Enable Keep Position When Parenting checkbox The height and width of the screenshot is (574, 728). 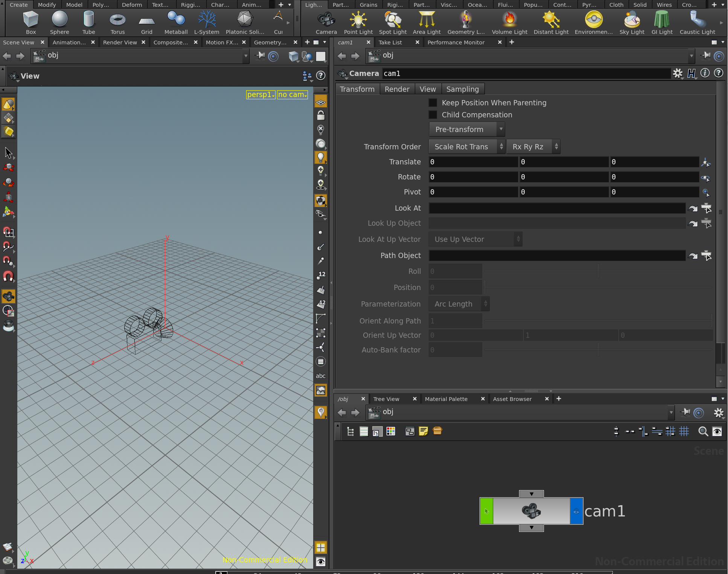tap(433, 103)
